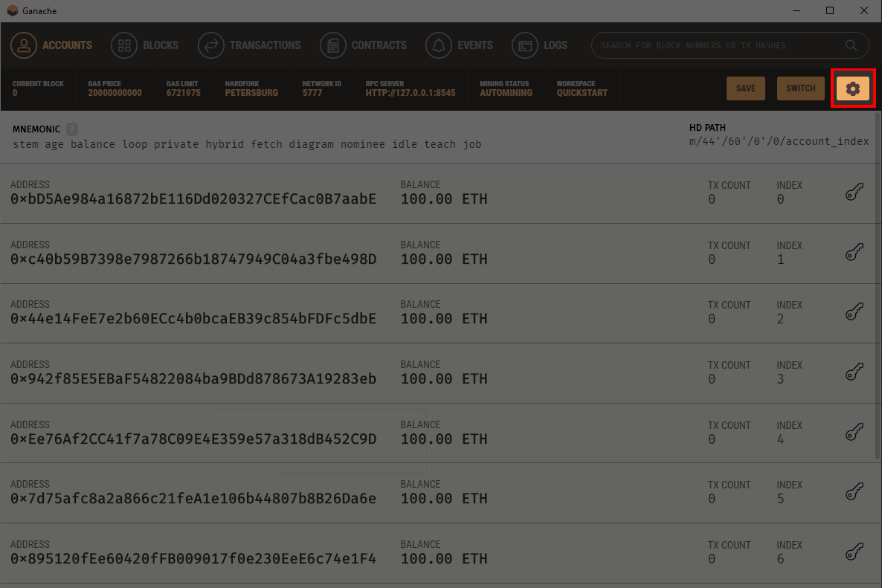Screen dimensions: 882x588
Task: Click the gas limit value 6721975
Action: [x=184, y=93]
